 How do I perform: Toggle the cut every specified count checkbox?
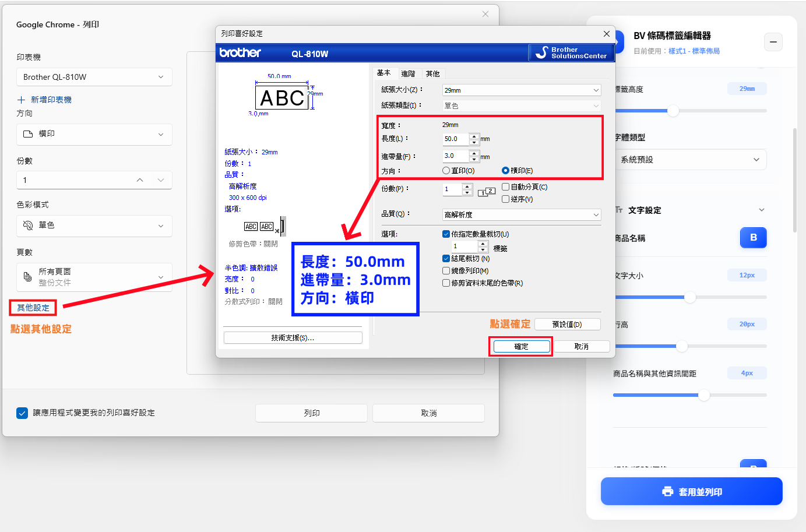coord(446,234)
